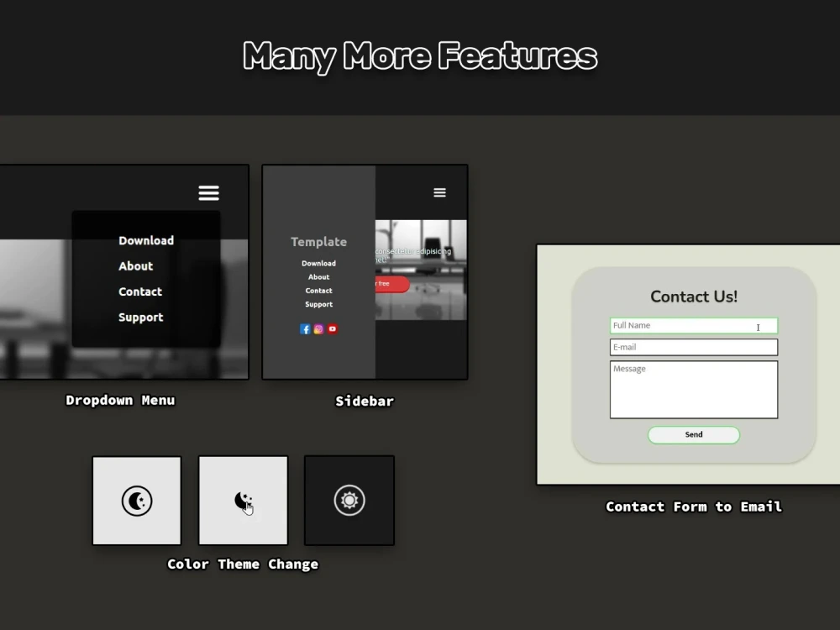
Task: Select Download in the dropdown menu
Action: pyautogui.click(x=146, y=240)
